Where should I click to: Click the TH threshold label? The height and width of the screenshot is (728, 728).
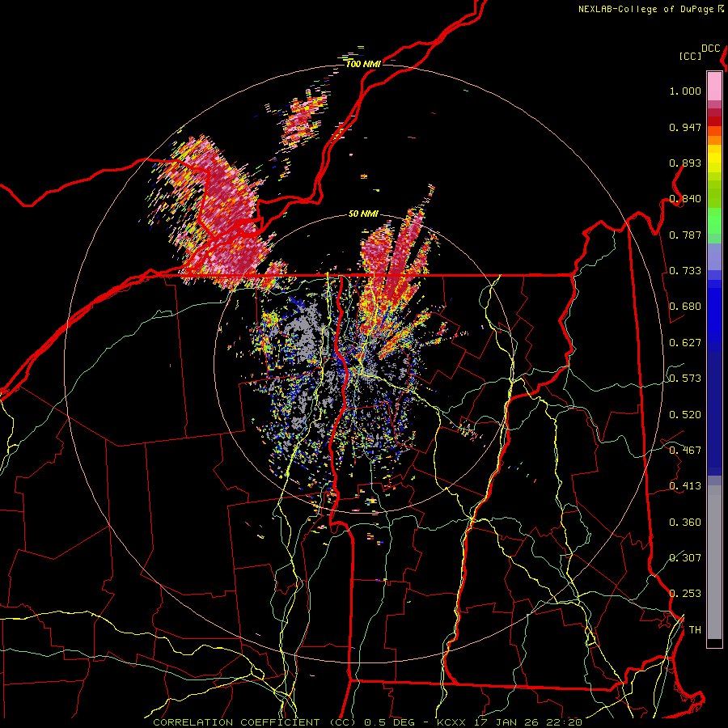[x=695, y=630]
